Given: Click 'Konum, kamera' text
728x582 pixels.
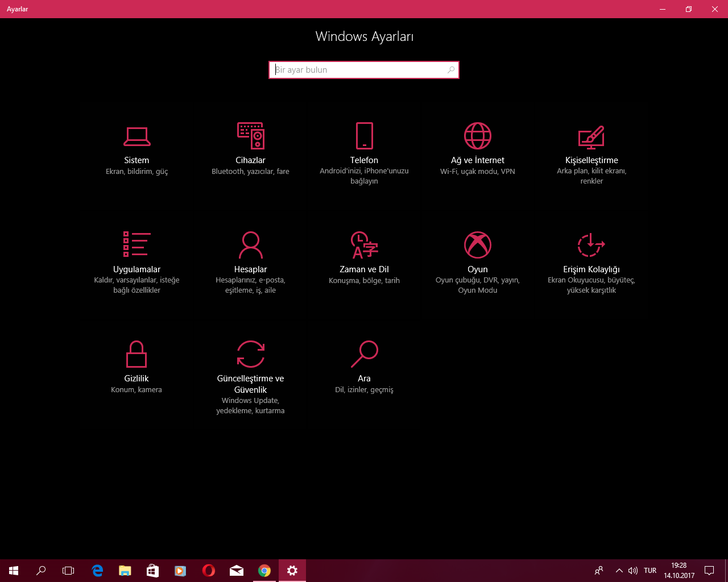Looking at the screenshot, I should (136, 390).
